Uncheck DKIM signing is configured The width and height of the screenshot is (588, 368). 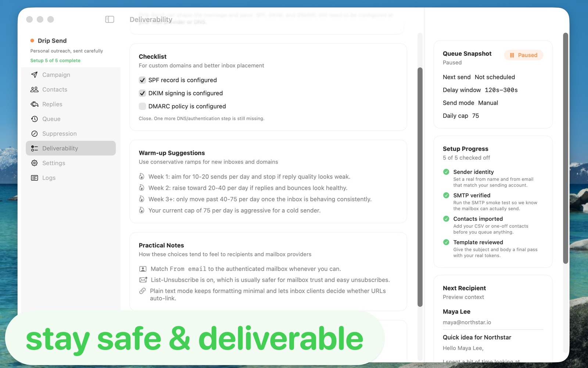[142, 93]
